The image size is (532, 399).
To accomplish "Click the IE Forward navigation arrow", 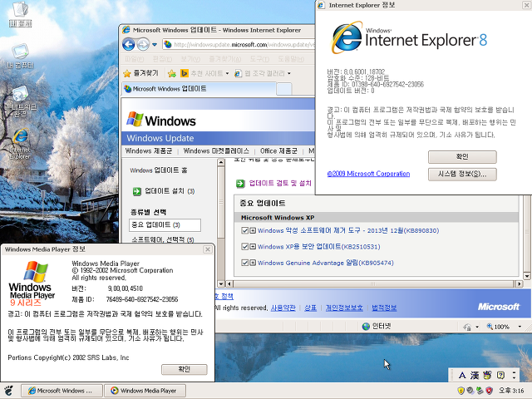I will [143, 44].
